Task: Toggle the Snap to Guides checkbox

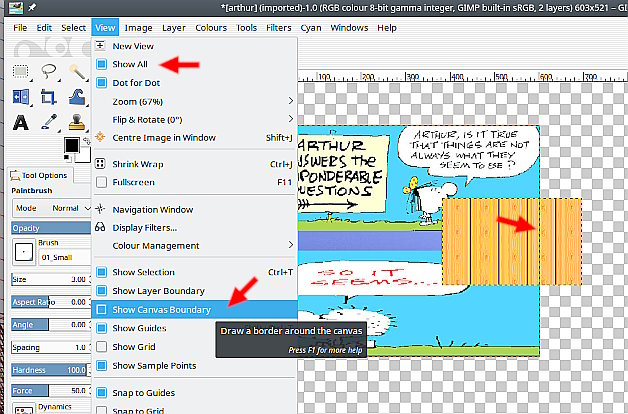Action: coord(102,393)
